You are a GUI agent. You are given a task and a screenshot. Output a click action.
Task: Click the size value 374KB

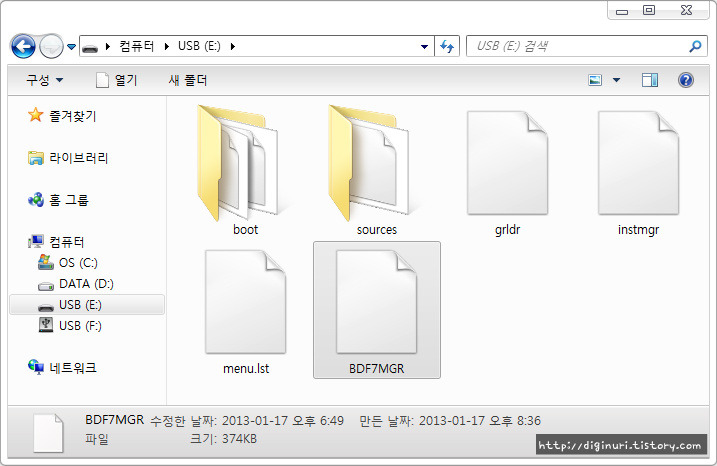(x=239, y=439)
